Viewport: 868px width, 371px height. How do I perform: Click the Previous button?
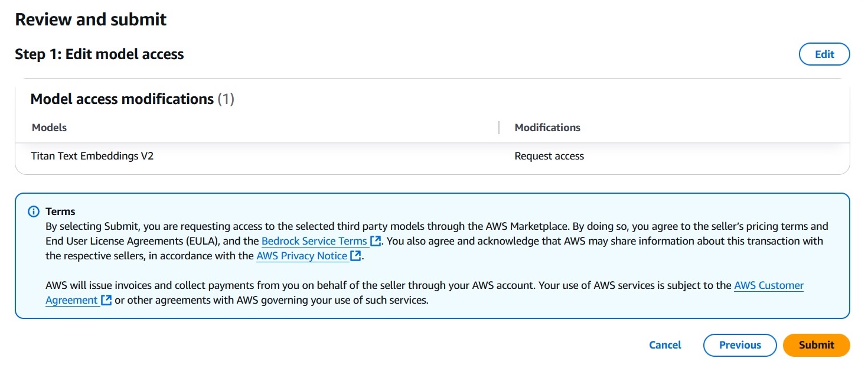coord(739,345)
